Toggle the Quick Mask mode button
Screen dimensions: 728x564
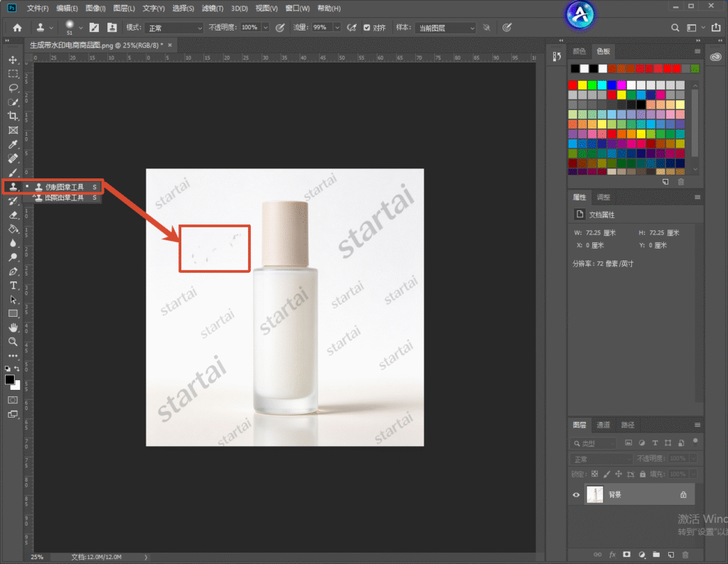(x=13, y=400)
